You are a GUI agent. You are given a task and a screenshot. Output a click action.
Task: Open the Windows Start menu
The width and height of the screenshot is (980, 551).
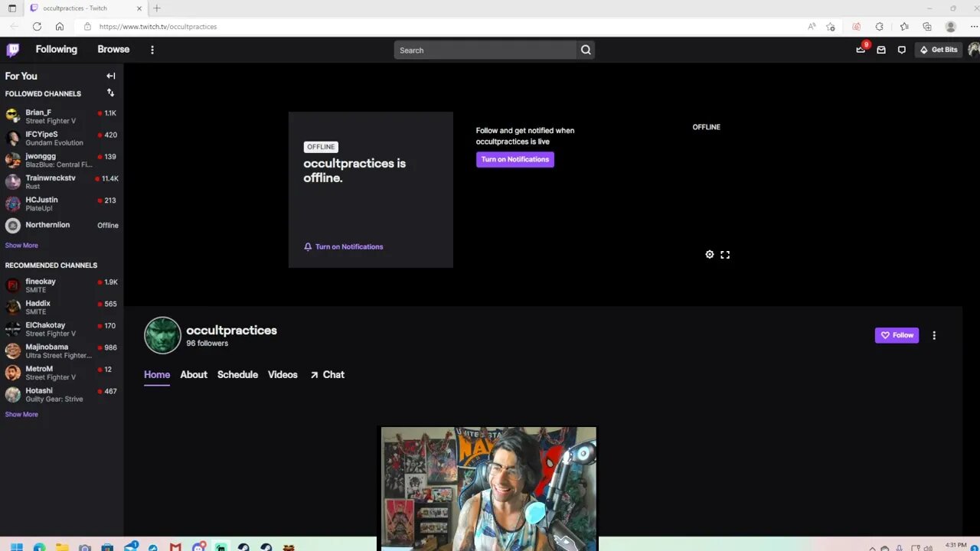(16, 546)
